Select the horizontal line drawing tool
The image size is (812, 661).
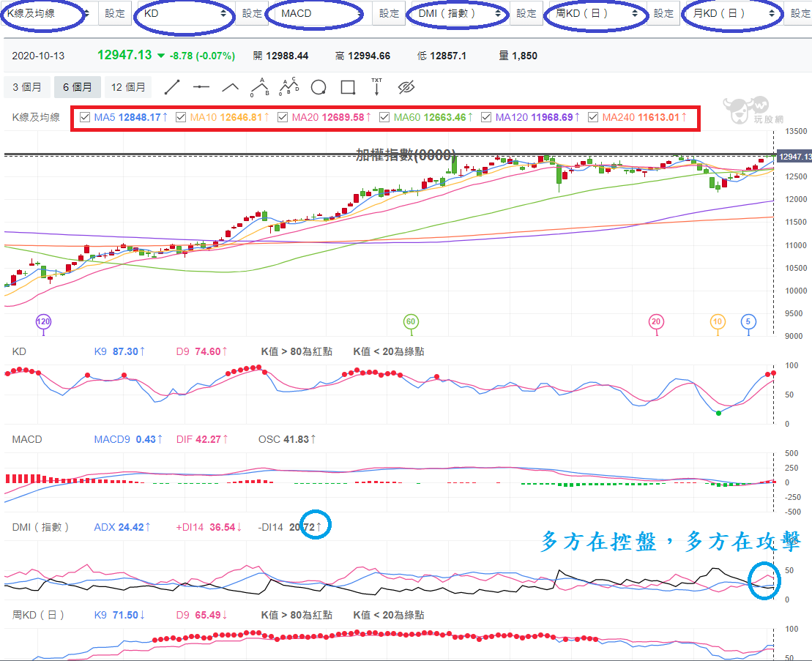click(x=201, y=87)
